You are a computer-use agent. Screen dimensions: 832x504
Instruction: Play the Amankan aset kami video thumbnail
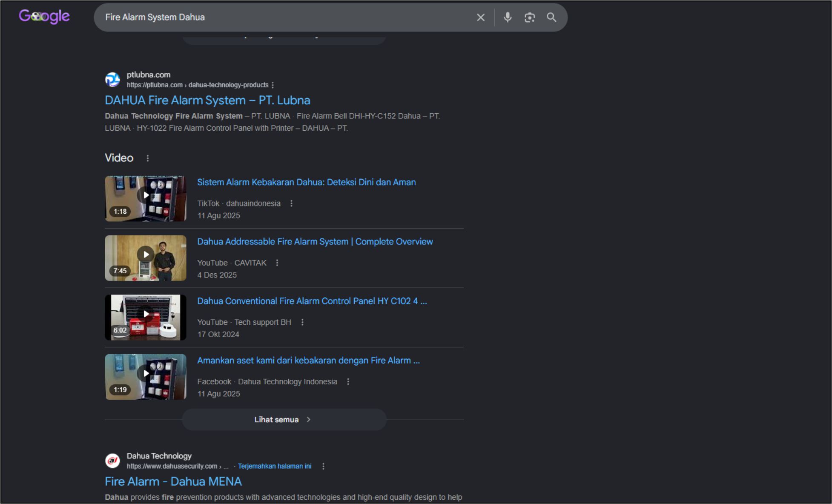tap(146, 377)
